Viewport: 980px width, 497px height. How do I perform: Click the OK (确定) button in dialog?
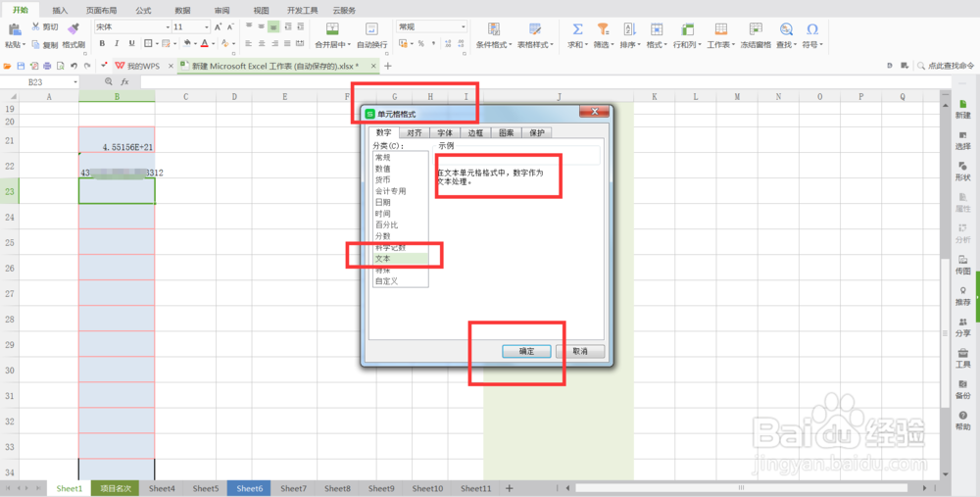(526, 351)
